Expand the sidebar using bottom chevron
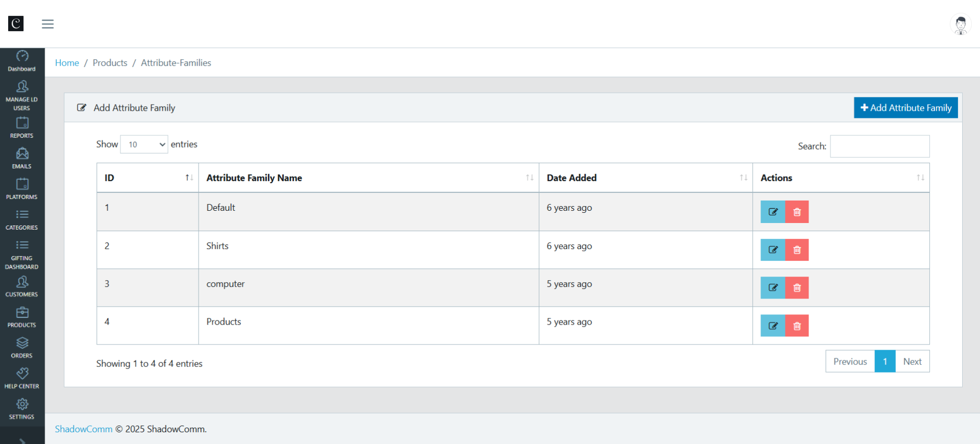 pyautogui.click(x=22, y=440)
